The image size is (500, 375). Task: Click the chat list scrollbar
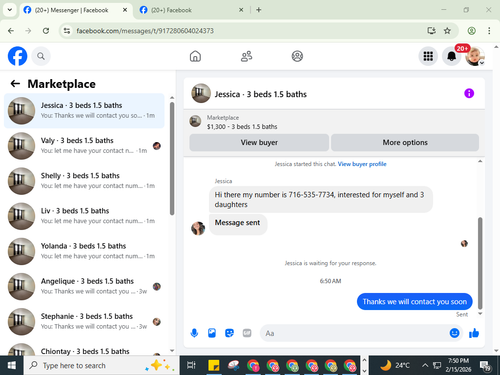172,159
